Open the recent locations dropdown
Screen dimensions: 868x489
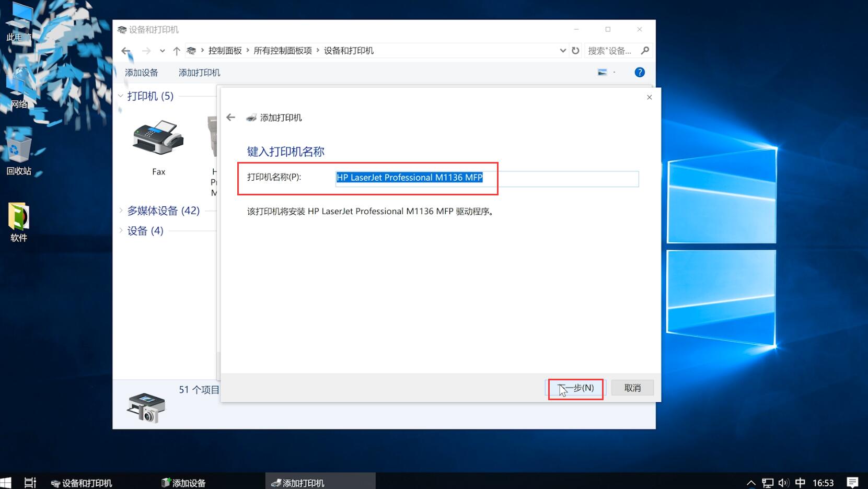163,51
